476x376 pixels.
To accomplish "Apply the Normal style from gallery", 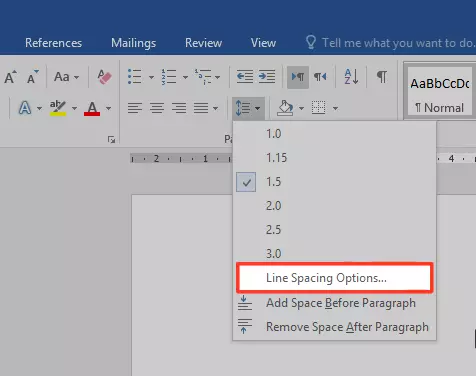I will point(440,92).
